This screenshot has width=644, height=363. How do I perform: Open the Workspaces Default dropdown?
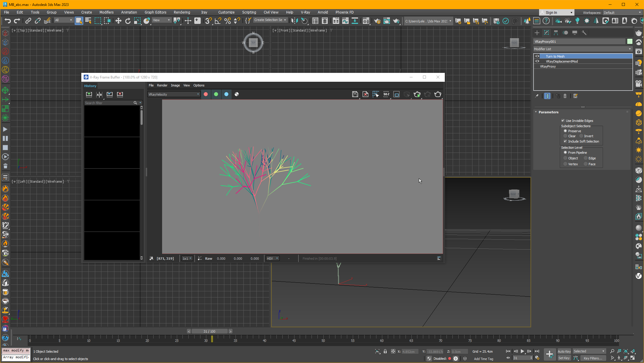pyautogui.click(x=622, y=12)
